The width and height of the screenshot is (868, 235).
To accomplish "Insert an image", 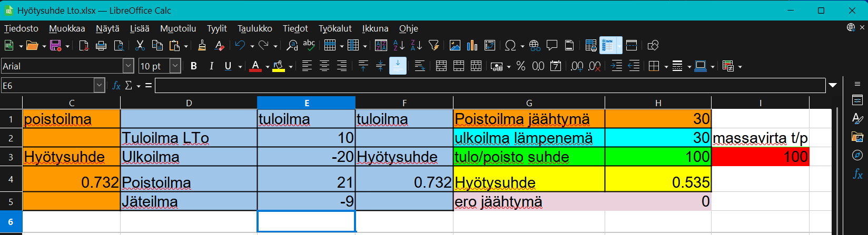I will pos(455,46).
